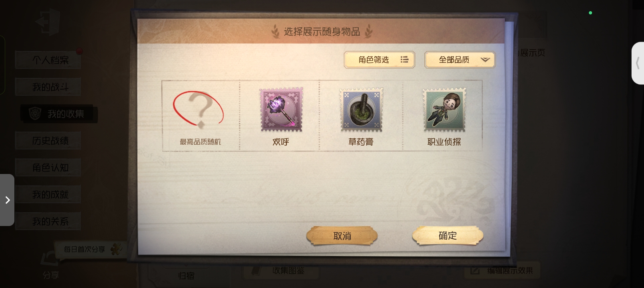Click the exit door icon at top left
The width and height of the screenshot is (644, 288).
[48, 21]
